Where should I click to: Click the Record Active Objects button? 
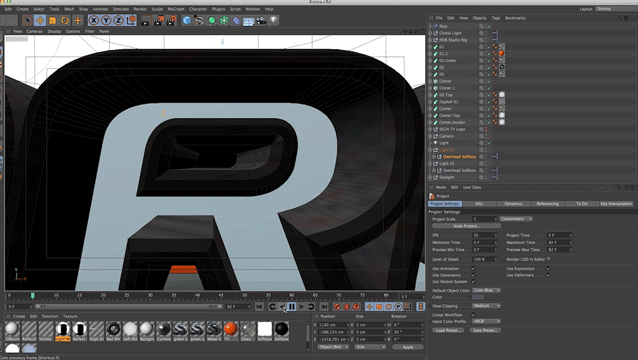(337, 307)
